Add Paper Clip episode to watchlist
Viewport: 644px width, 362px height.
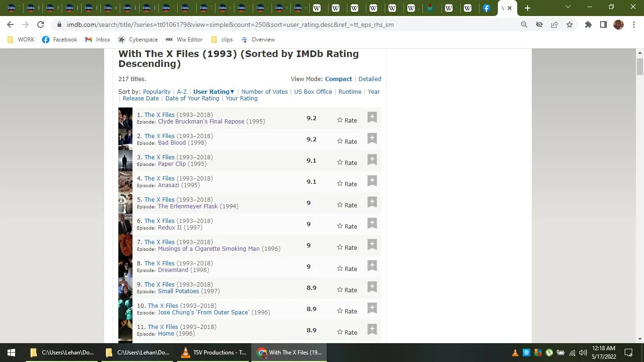(372, 160)
